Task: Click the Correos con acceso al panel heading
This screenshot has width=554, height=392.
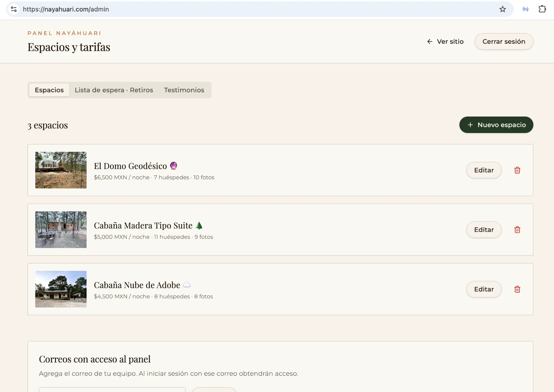Action: [95, 359]
